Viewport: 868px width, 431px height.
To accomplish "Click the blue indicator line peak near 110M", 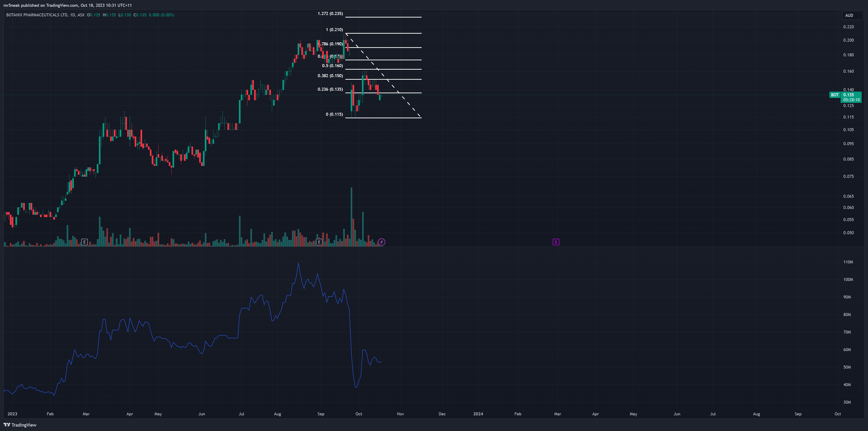I will click(298, 264).
